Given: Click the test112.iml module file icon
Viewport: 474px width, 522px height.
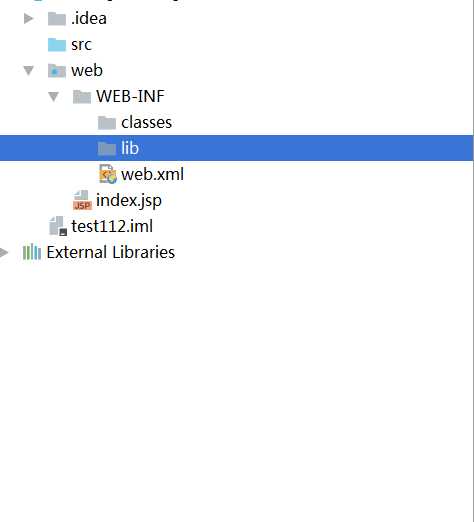Looking at the screenshot, I should [x=58, y=226].
